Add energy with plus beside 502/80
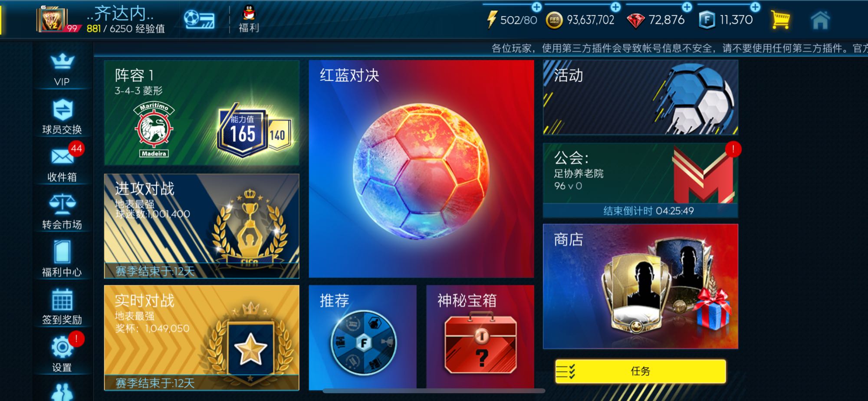 click(x=536, y=7)
